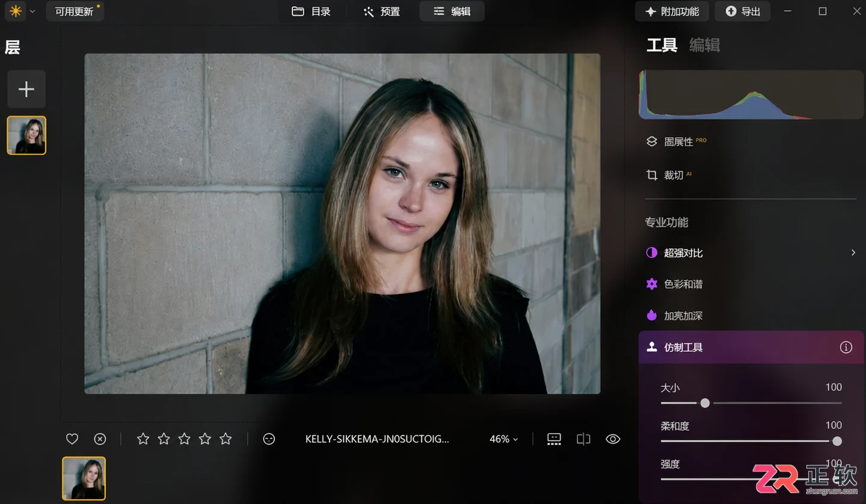Click the face icon next to stars
The width and height of the screenshot is (866, 504).
pyautogui.click(x=269, y=439)
